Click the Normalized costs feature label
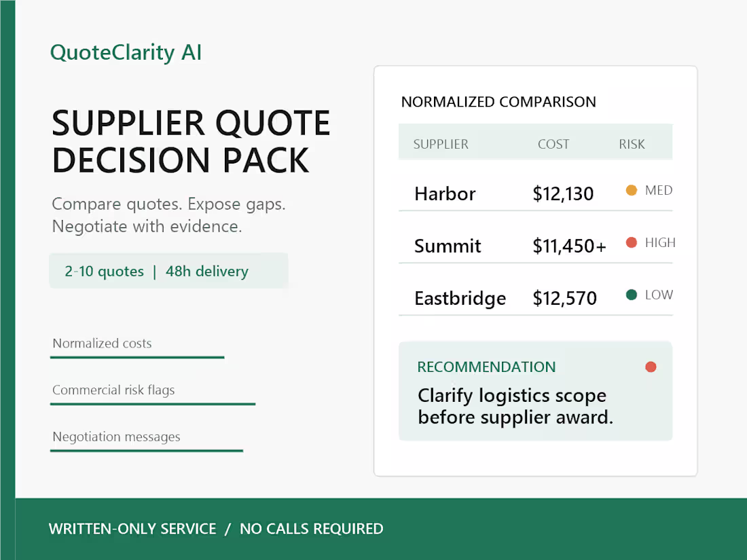747x560 pixels. click(x=102, y=343)
